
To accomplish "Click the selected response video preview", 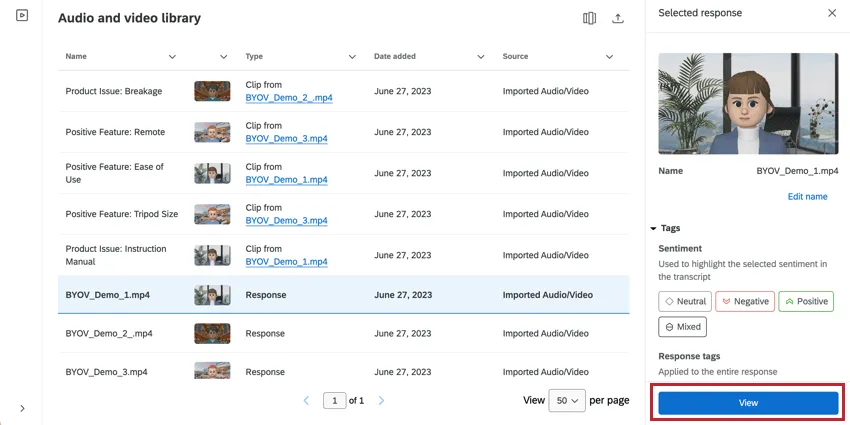I will coord(748,103).
